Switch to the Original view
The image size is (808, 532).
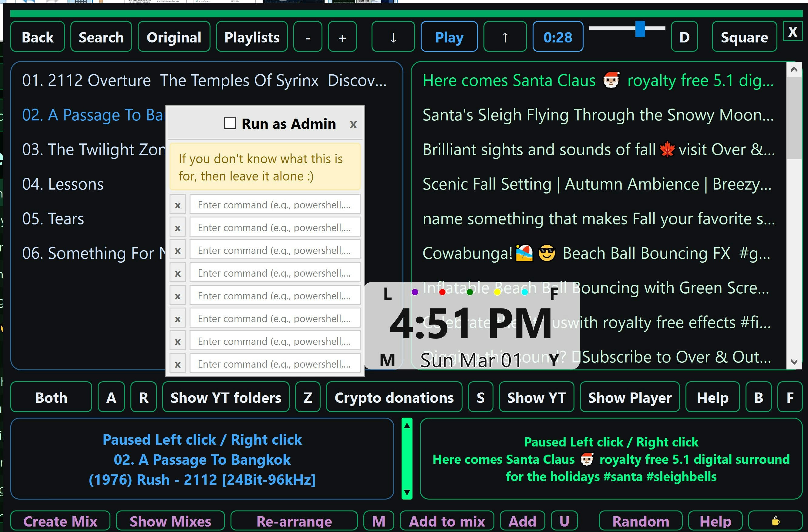pyautogui.click(x=174, y=37)
